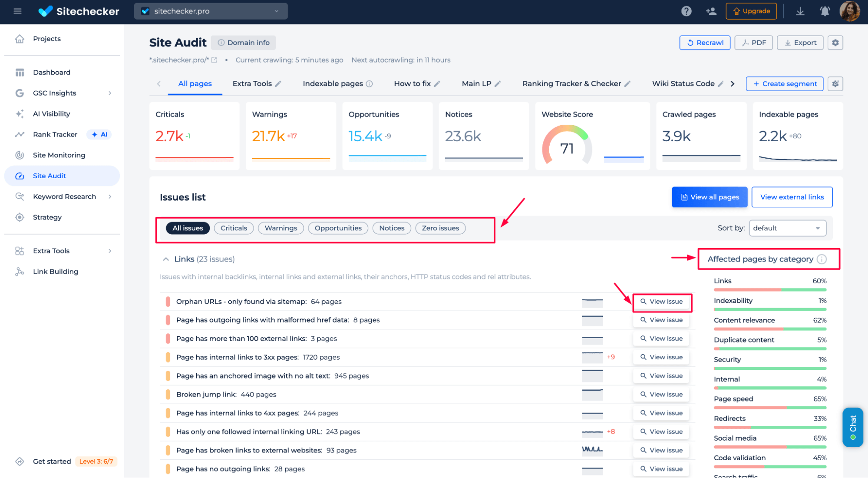
Task: Open Rank Tracker in sidebar
Action: point(55,134)
